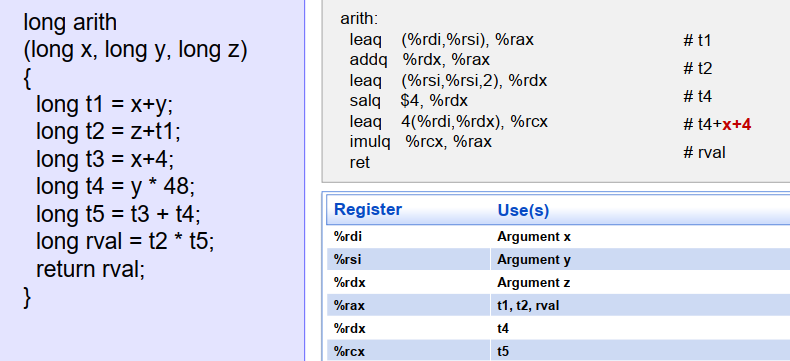Image resolution: width=790 pixels, height=361 pixels.
Task: Click the '%rax' register cell
Action: click(x=409, y=305)
